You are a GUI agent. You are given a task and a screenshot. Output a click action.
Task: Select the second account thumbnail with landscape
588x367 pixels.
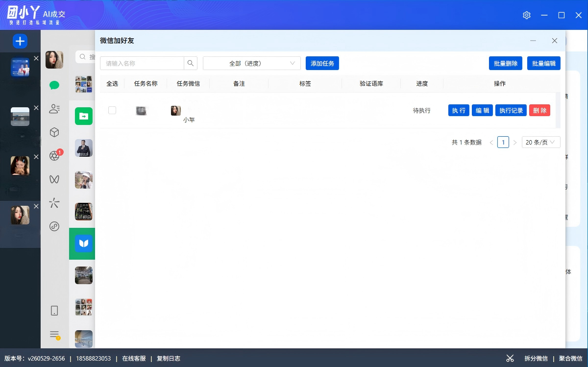20,117
